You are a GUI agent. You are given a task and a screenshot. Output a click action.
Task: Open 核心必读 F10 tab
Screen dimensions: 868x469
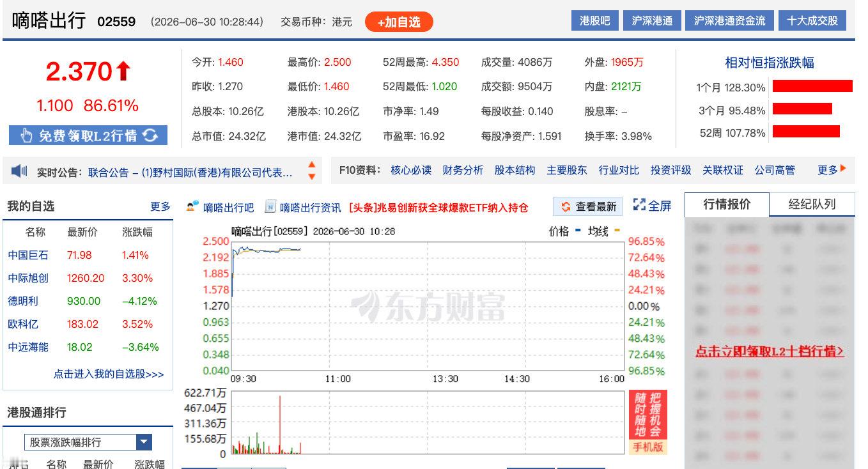[411, 170]
